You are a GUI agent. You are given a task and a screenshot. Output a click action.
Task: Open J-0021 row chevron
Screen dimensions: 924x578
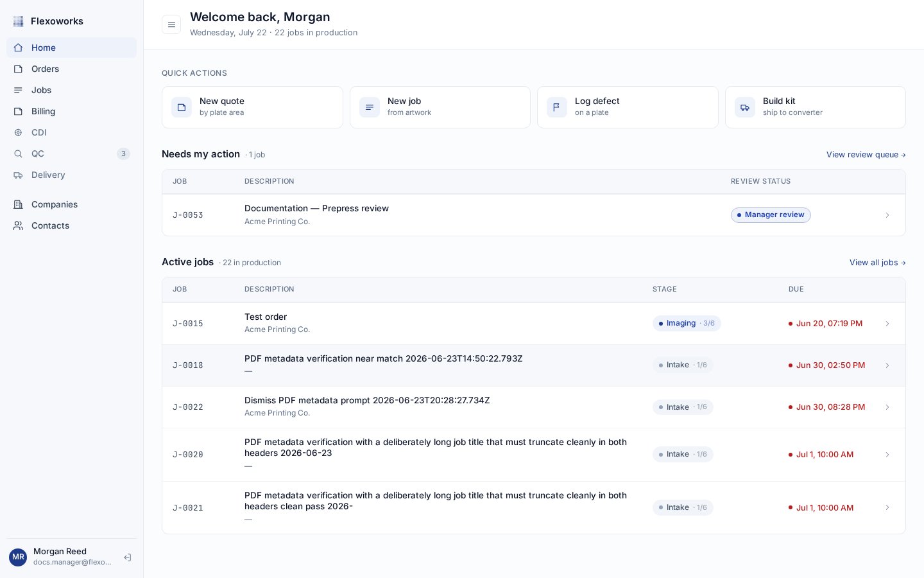tap(887, 507)
